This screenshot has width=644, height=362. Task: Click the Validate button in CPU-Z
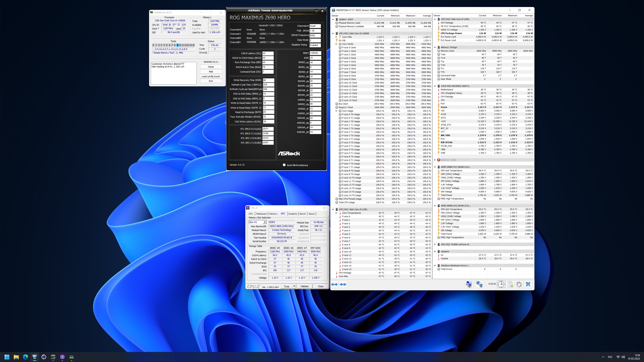point(304,286)
